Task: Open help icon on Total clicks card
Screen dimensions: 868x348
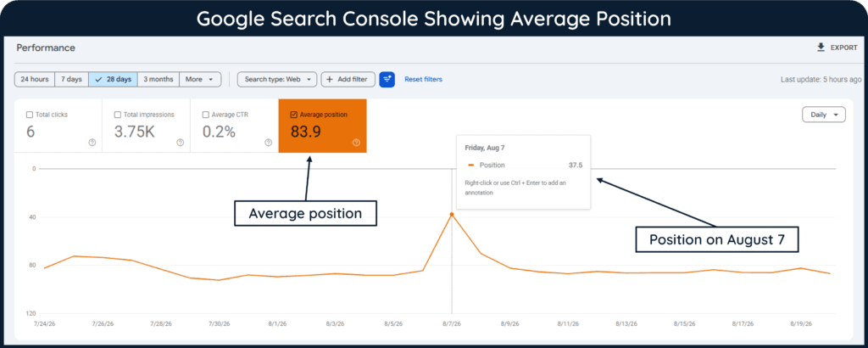Action: point(92,143)
